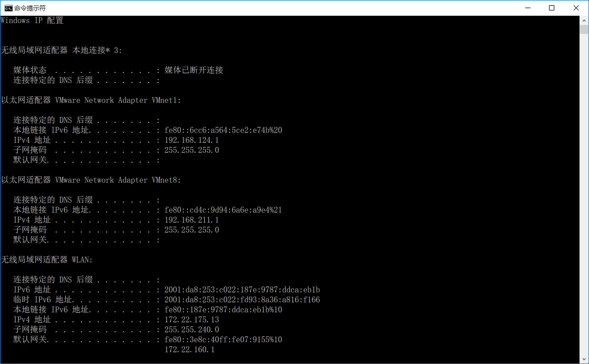Minimize the Command Prompt window
Viewport: 589px width, 364px height.
pos(528,8)
